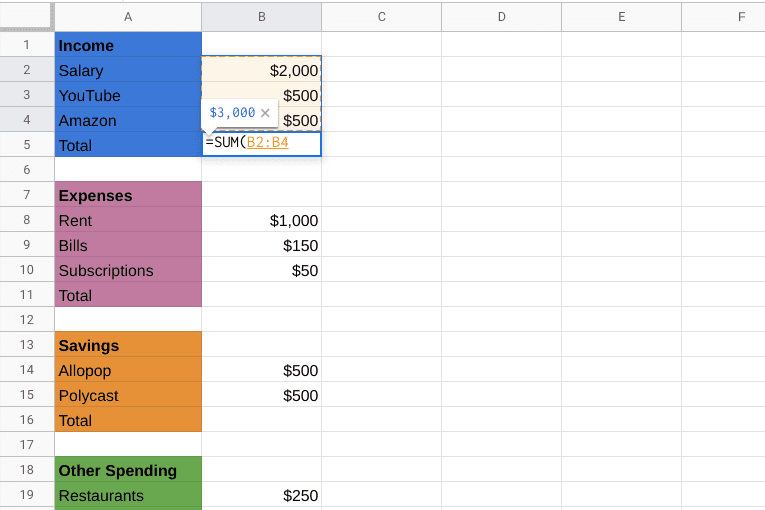Select the Rent label cell
This screenshot has width=765, height=510.
128,220
